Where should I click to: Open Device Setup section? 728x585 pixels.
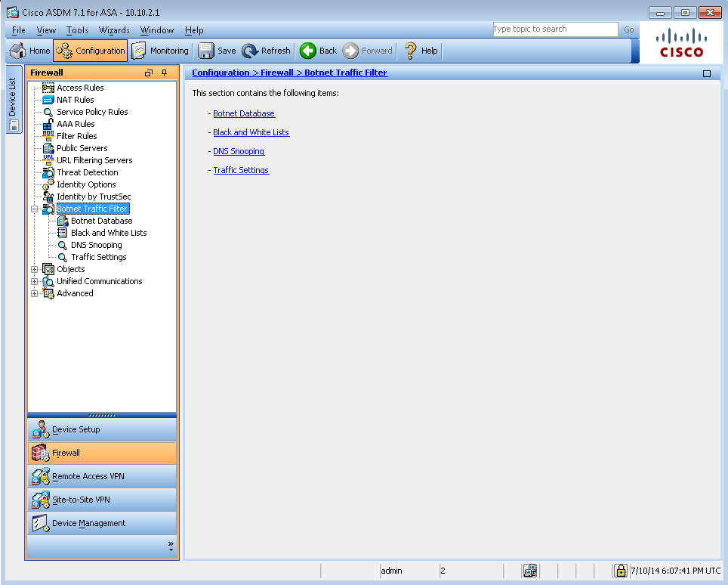(x=76, y=429)
